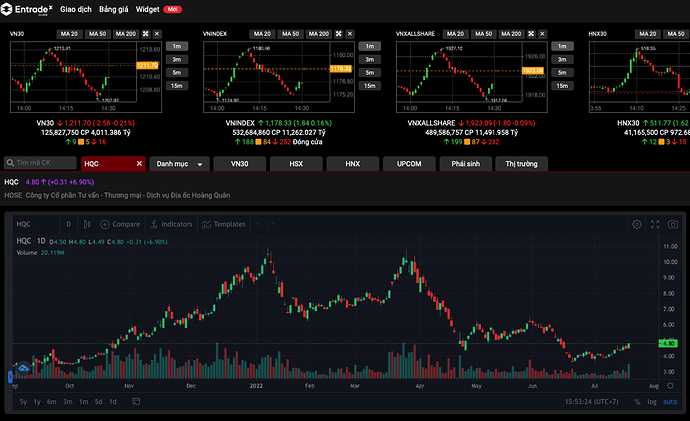Open the Giao dịch menu

77,8
